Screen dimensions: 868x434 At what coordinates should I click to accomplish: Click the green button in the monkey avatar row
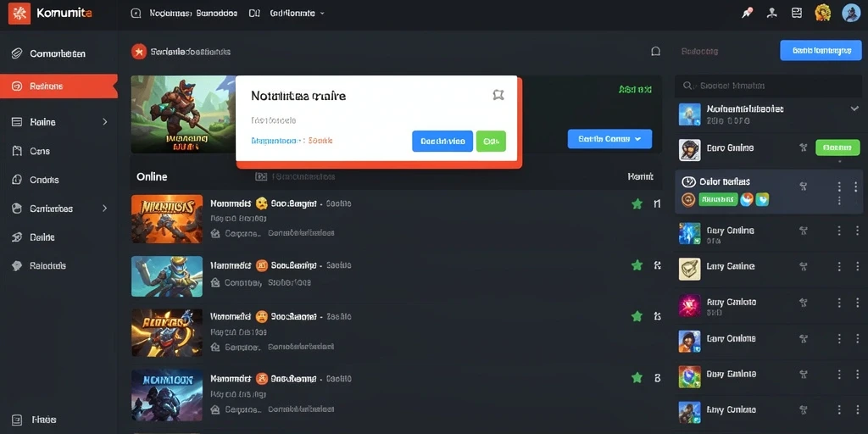pos(837,147)
